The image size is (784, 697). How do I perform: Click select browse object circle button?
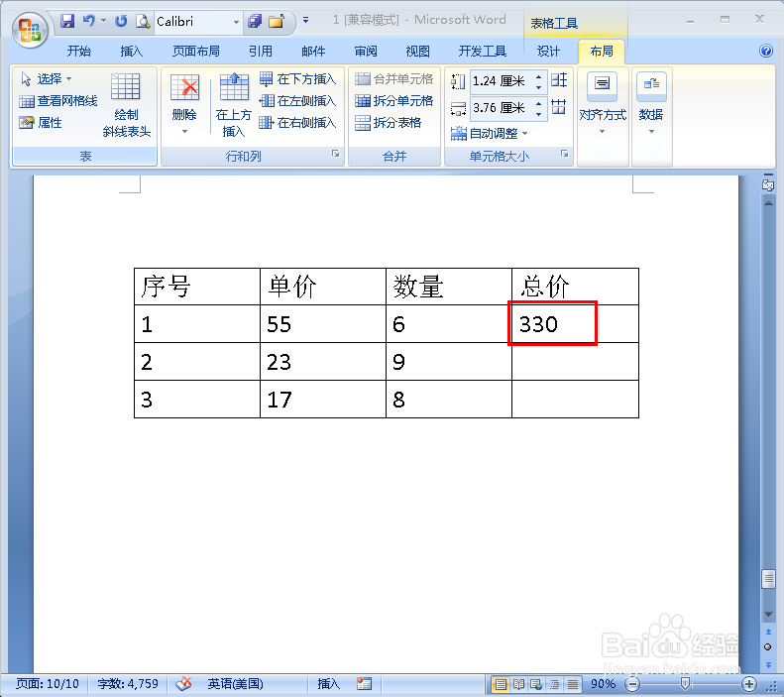pos(768,647)
